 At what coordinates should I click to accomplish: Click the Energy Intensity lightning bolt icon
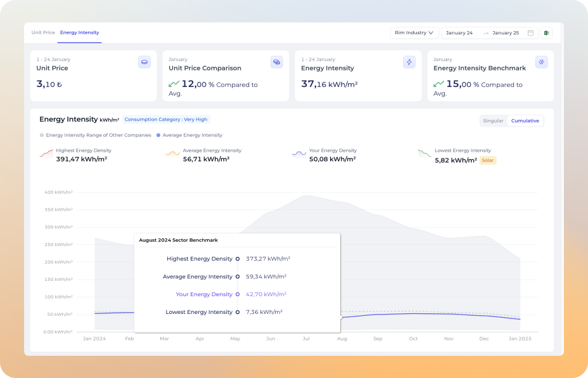[409, 62]
